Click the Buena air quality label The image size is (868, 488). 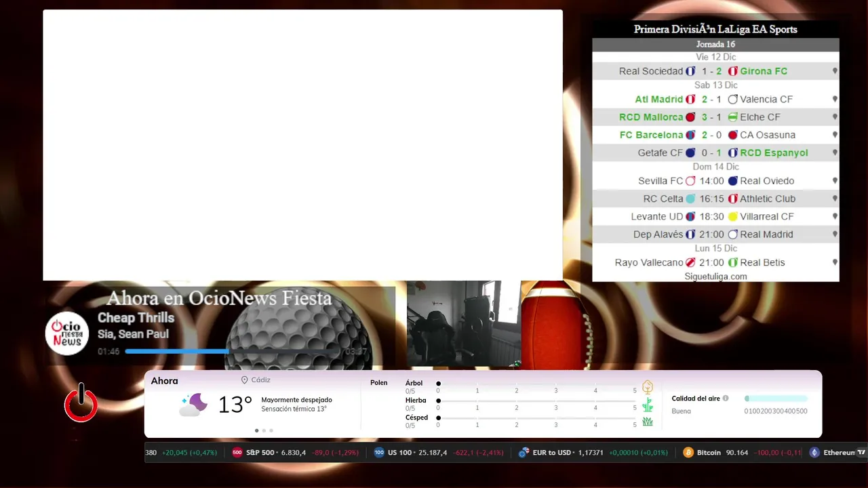(x=681, y=411)
